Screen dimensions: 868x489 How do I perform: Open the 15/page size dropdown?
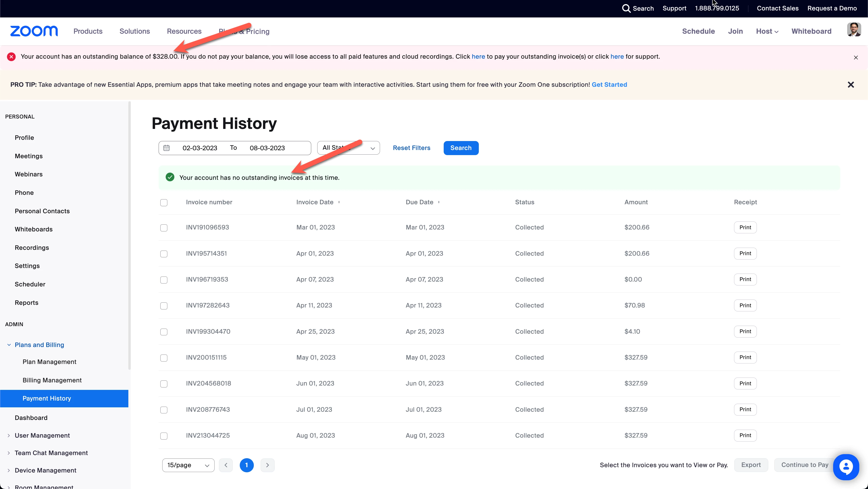(x=188, y=465)
